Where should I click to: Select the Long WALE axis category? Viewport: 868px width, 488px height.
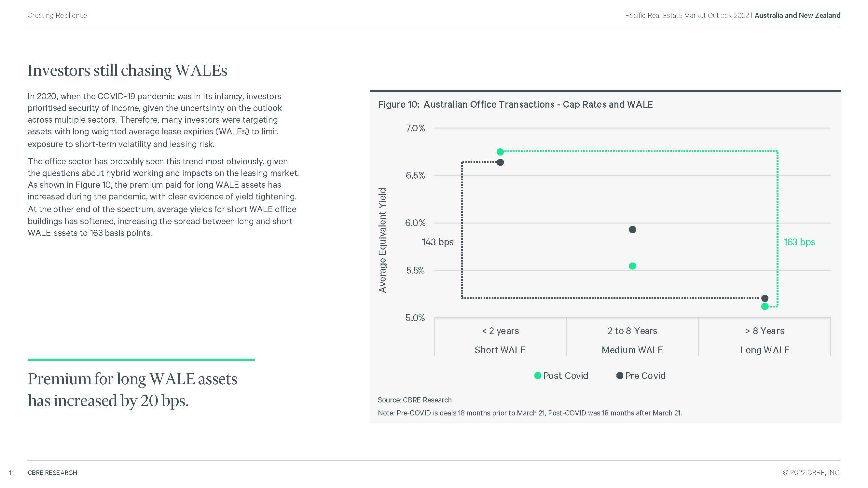(765, 350)
